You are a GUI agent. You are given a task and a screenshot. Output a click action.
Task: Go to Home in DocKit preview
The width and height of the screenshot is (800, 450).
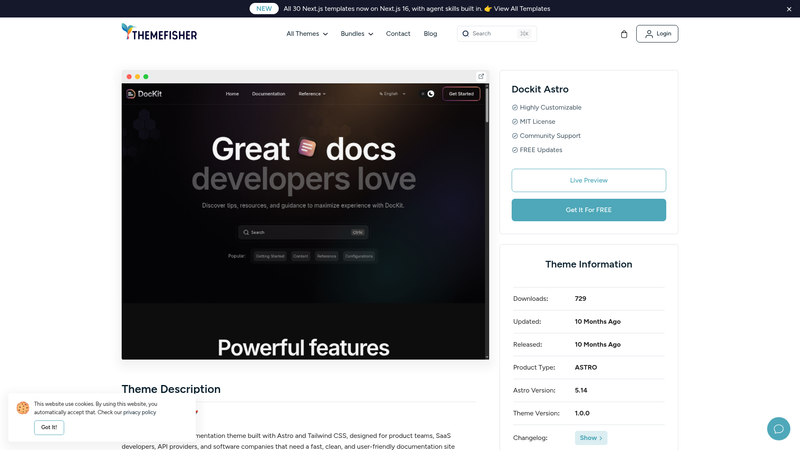[232, 94]
